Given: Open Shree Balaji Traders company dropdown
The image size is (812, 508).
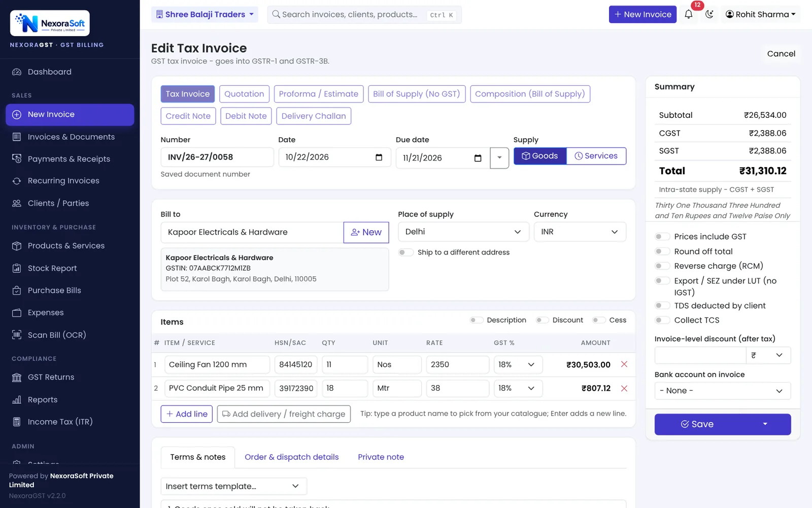Looking at the screenshot, I should tap(205, 14).
